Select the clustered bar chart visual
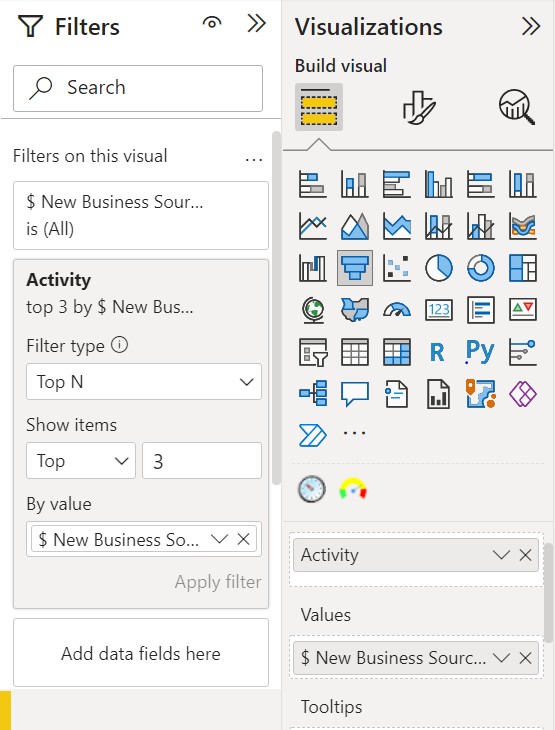The width and height of the screenshot is (555, 730). pyautogui.click(x=397, y=184)
